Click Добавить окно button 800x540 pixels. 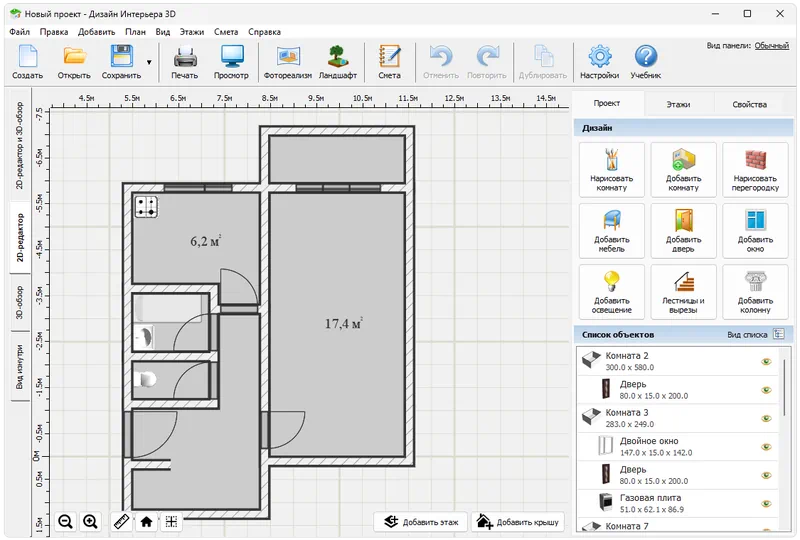coord(755,231)
